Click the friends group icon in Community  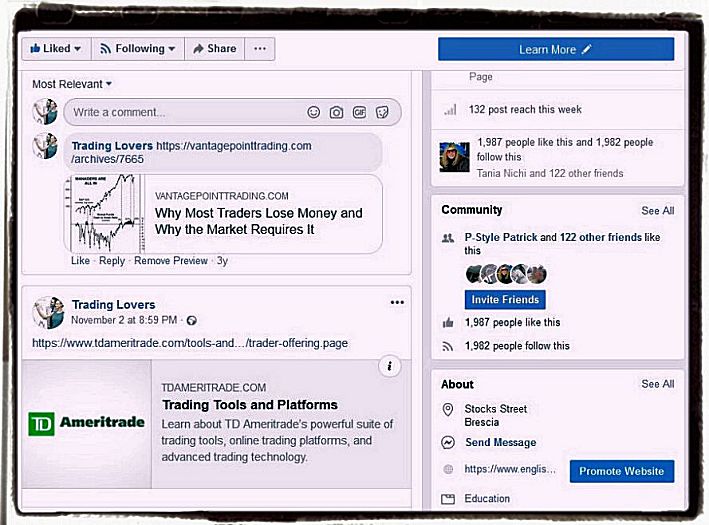[448, 238]
